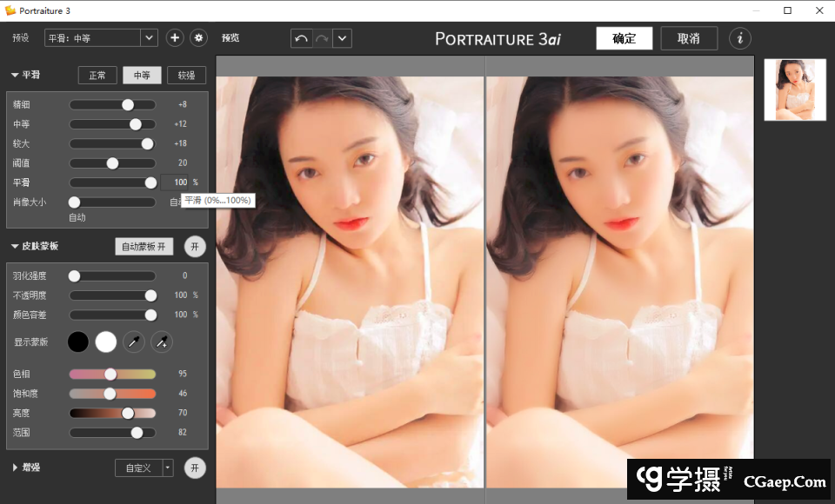Screen dimensions: 835x504
Task: Click the redo arrow icon
Action: pos(322,38)
